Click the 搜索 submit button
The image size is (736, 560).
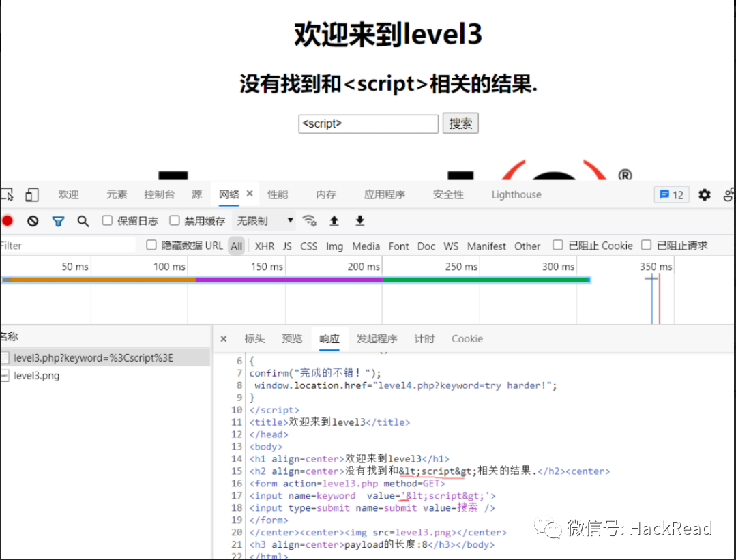coord(460,123)
